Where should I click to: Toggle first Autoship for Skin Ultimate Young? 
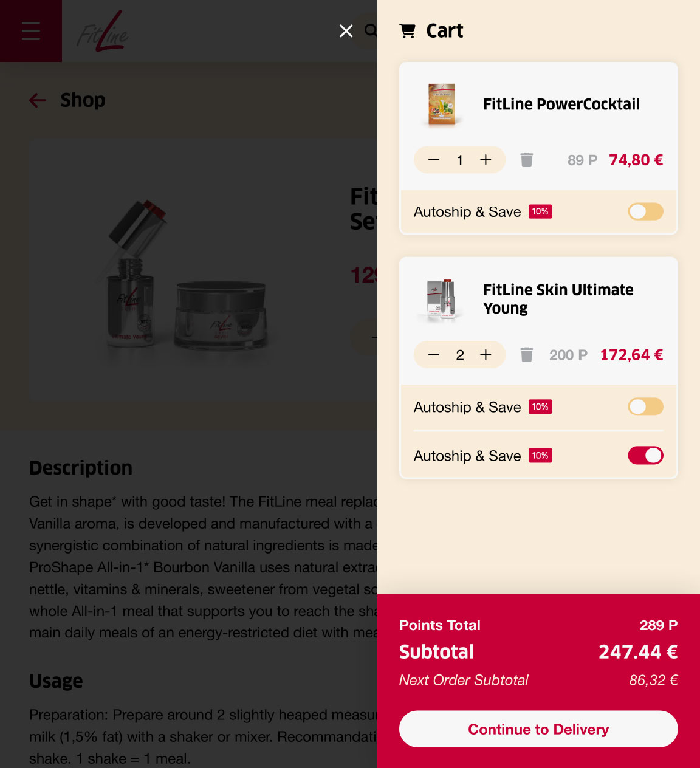(645, 406)
